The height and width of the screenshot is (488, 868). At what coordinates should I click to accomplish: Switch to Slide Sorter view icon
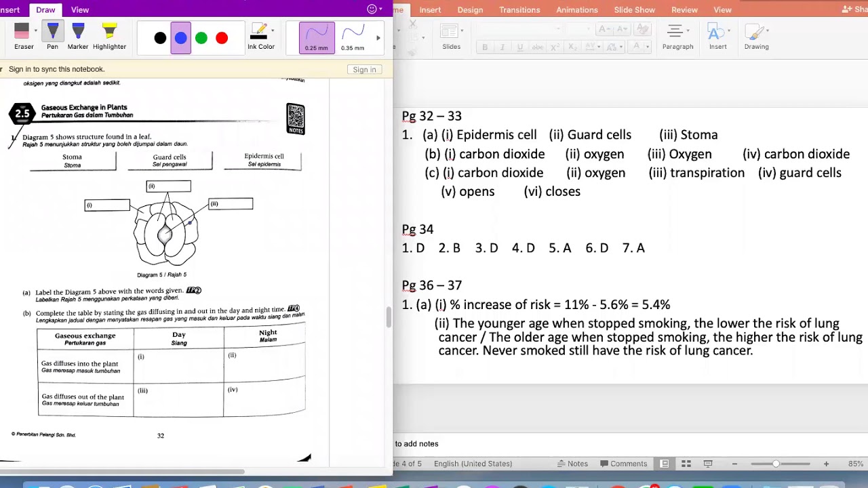[686, 464]
